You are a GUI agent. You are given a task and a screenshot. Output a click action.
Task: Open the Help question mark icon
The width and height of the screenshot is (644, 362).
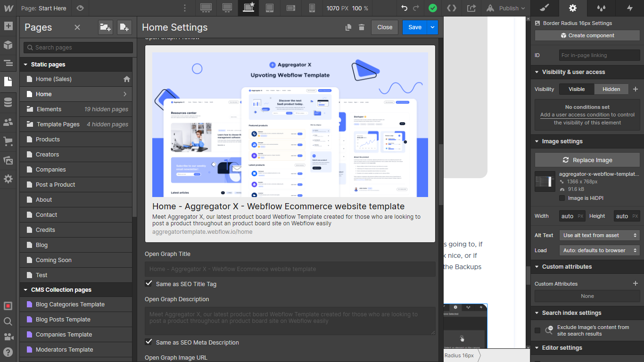pyautogui.click(x=8, y=352)
